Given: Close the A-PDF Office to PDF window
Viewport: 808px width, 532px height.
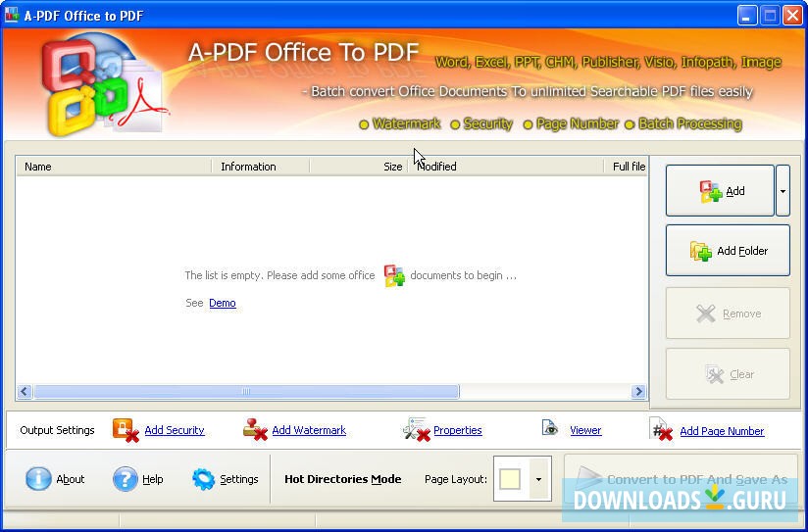Looking at the screenshot, I should point(792,16).
